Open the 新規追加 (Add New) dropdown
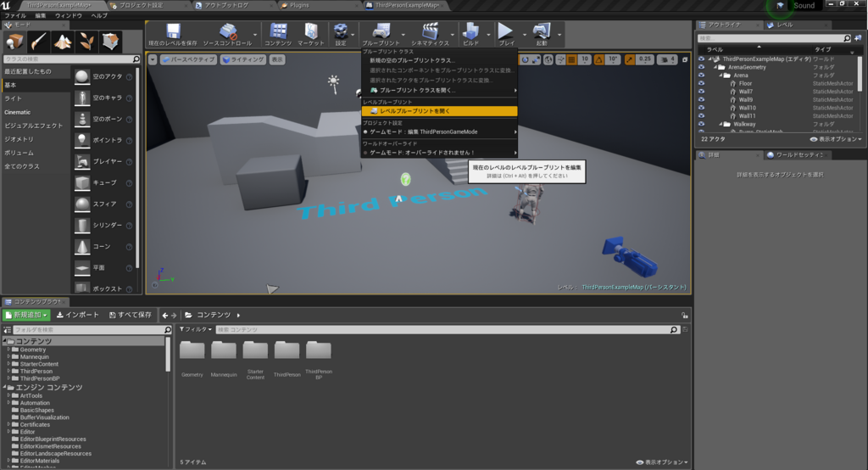 pos(26,315)
